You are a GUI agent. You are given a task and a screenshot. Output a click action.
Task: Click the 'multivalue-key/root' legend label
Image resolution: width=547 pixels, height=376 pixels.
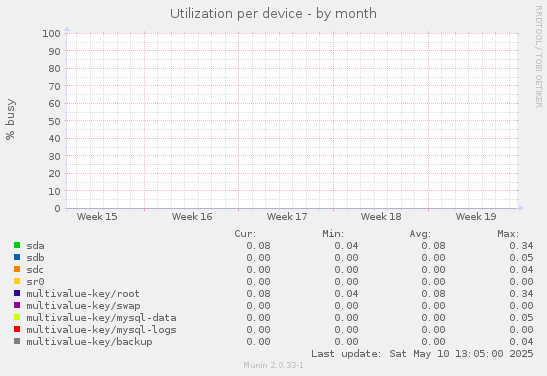pyautogui.click(x=83, y=294)
